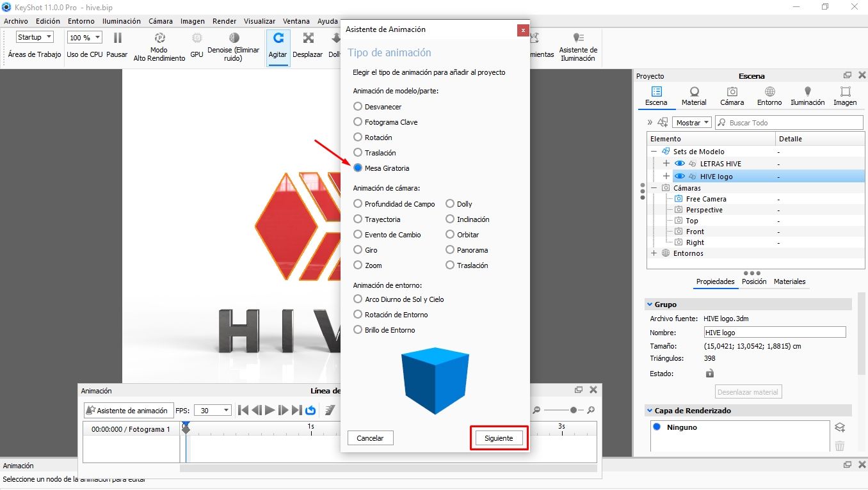Screen dimensions: 868x490
Task: Switch to the Materiales sub-tab
Action: [x=789, y=281]
